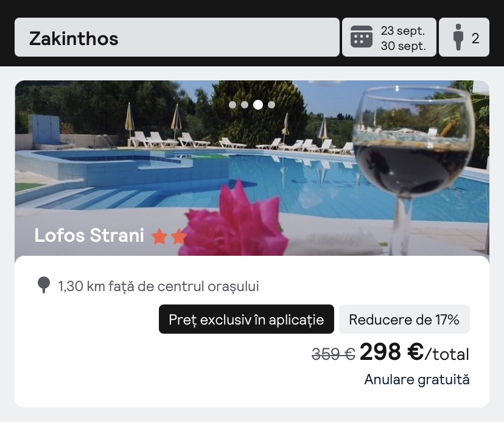Click the Anulare gratuită link
Viewport: 504px width, 422px height.
tap(417, 379)
